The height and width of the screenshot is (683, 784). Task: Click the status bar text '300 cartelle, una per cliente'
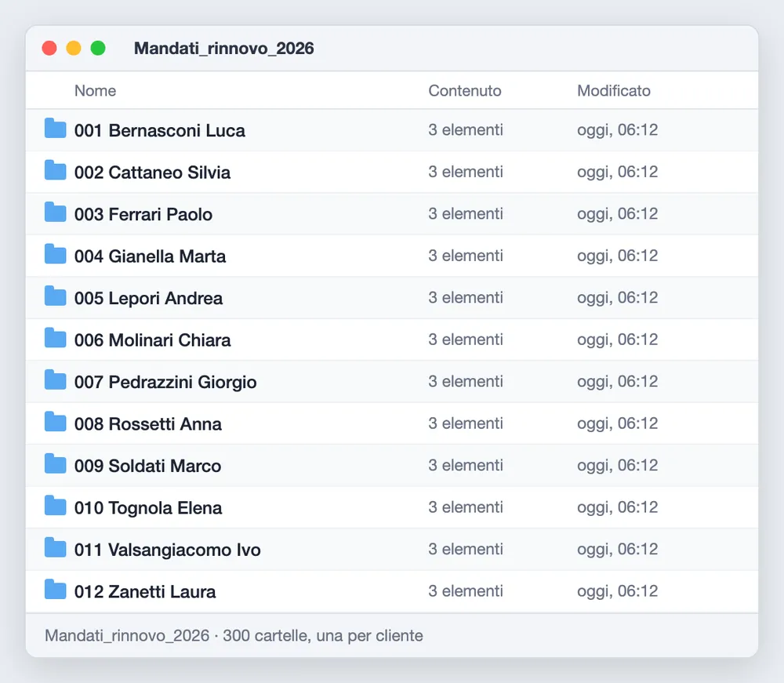pos(323,635)
